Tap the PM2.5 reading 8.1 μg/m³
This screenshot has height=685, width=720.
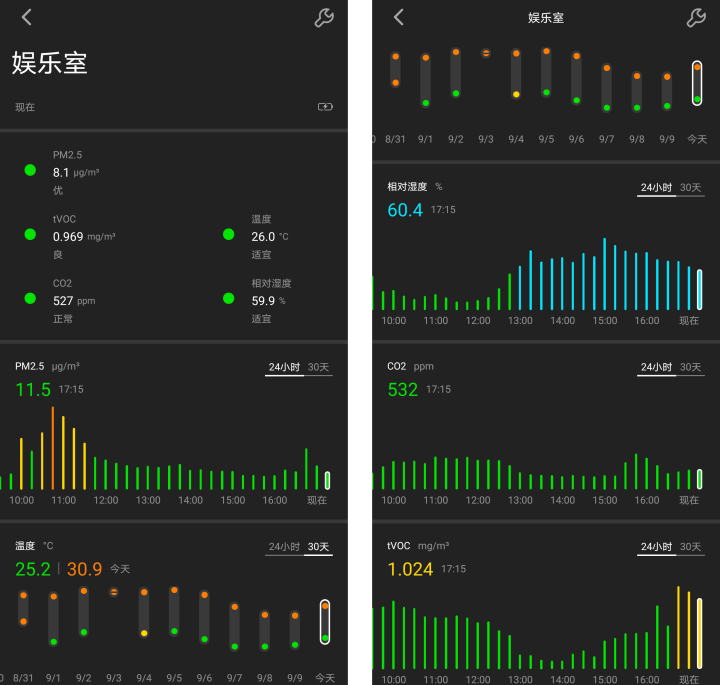pyautogui.click(x=76, y=173)
